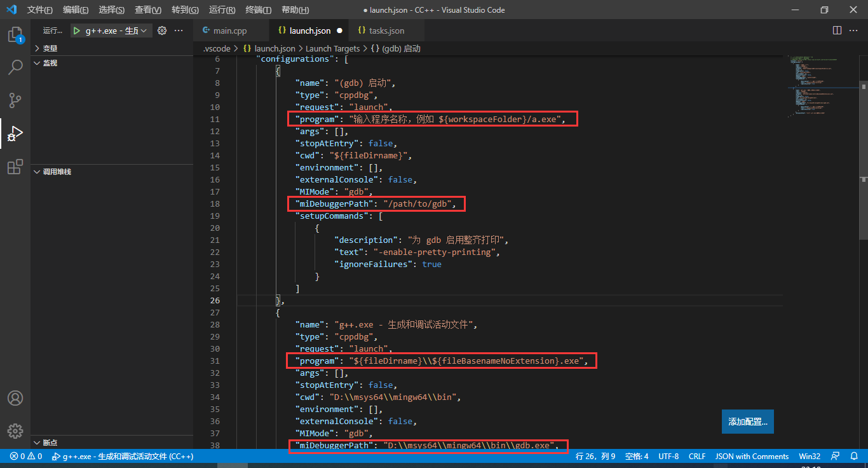Select the Run and Debug activity icon
This screenshot has width=868, height=468.
click(x=15, y=133)
